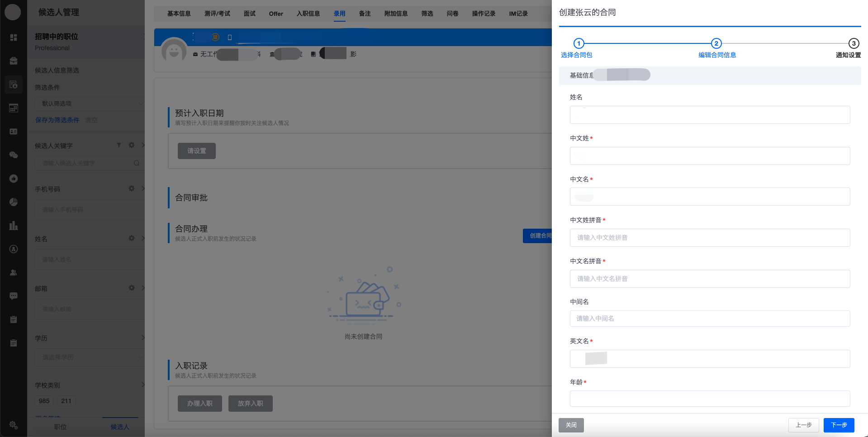Open the bar chart icon in sidebar
868x437 pixels.
pyautogui.click(x=14, y=226)
